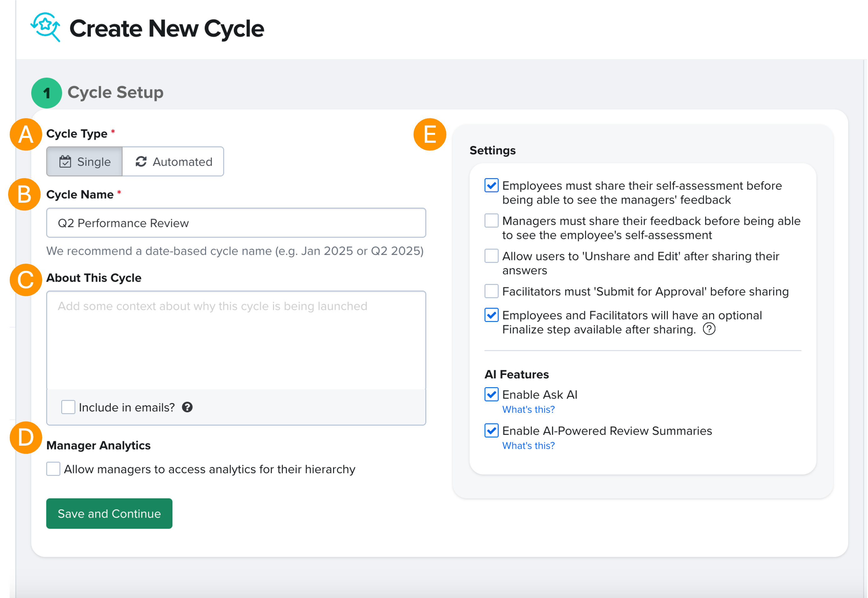Check the Include in emails checkbox
868x598 pixels.
pyautogui.click(x=68, y=407)
